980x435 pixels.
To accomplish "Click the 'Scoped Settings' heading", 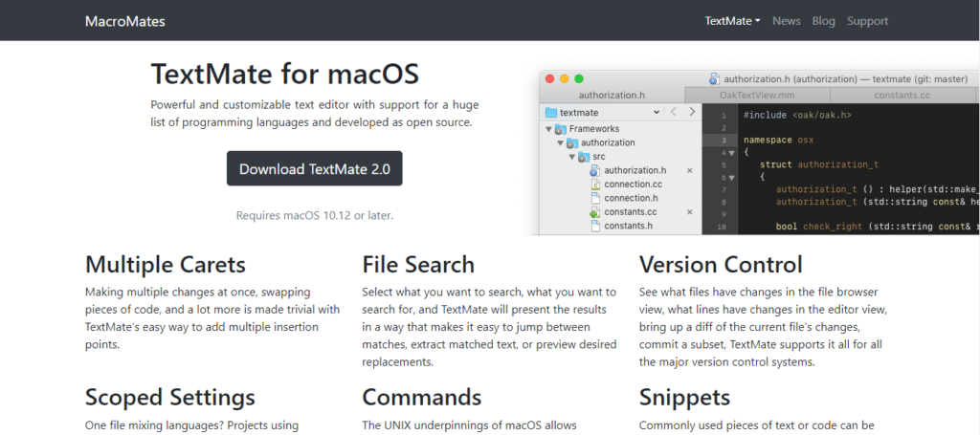I will [170, 398].
